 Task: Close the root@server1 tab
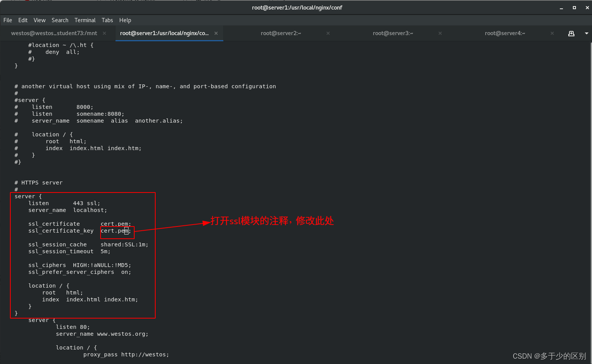pyautogui.click(x=216, y=33)
